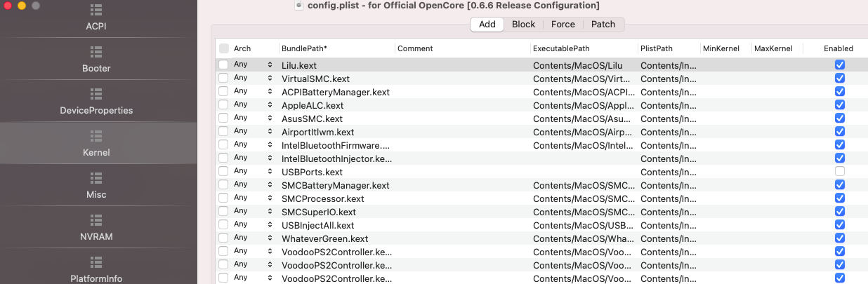Click the Comment cell of SMCProcessor.kext
This screenshot has height=284, width=868.
tap(461, 198)
